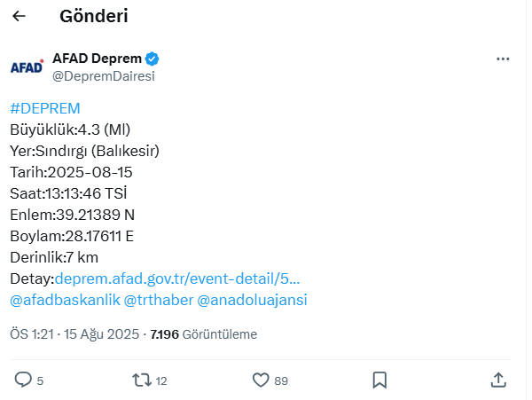The image size is (532, 400).
Task: Click the ÖS 1:21 · 15 Ağu 2025 timestamp
Action: point(74,334)
